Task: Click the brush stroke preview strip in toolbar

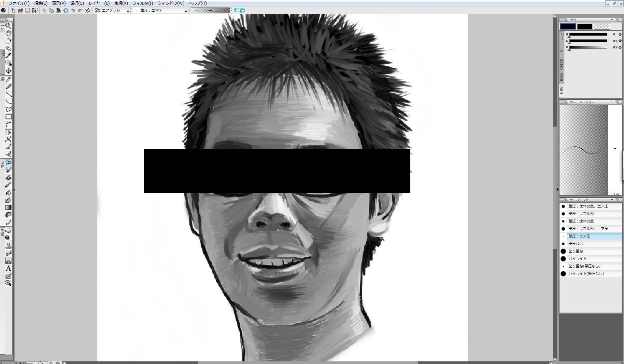Action: click(x=210, y=10)
